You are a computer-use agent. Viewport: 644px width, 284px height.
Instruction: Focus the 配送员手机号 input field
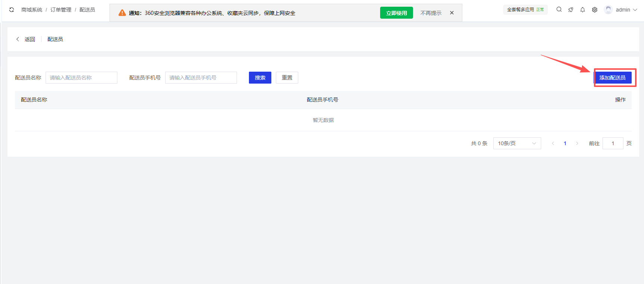tap(201, 78)
